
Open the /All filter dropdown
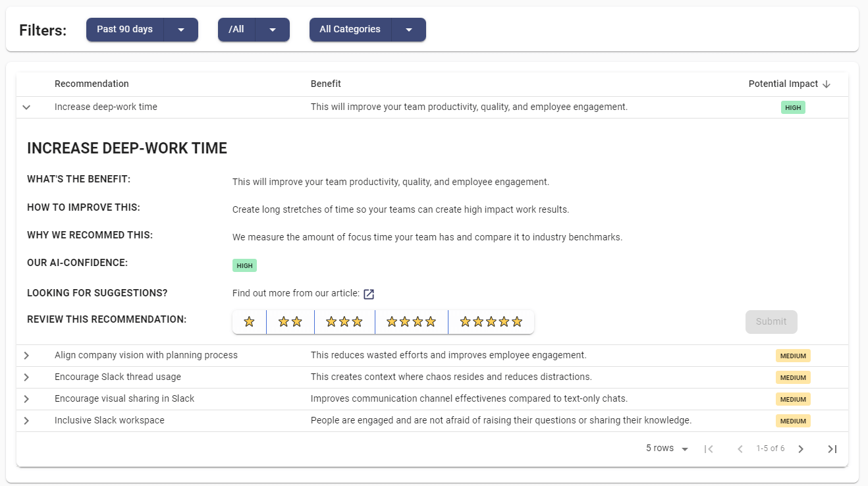point(254,29)
